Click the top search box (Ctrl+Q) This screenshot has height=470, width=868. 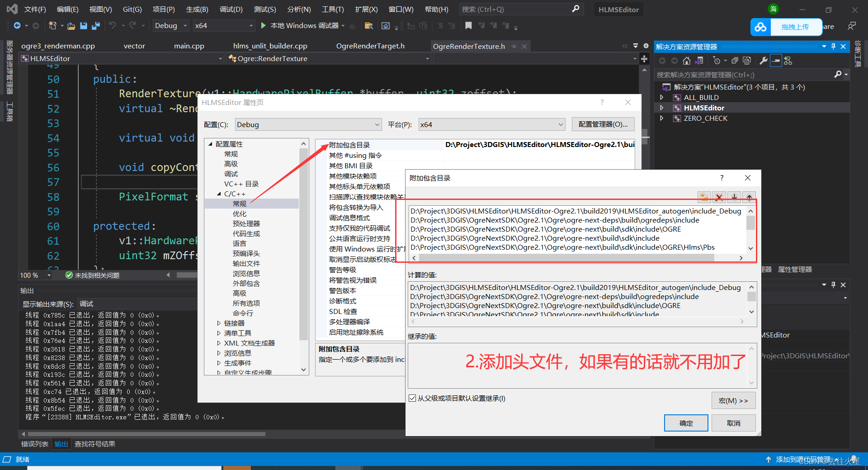pos(521,9)
